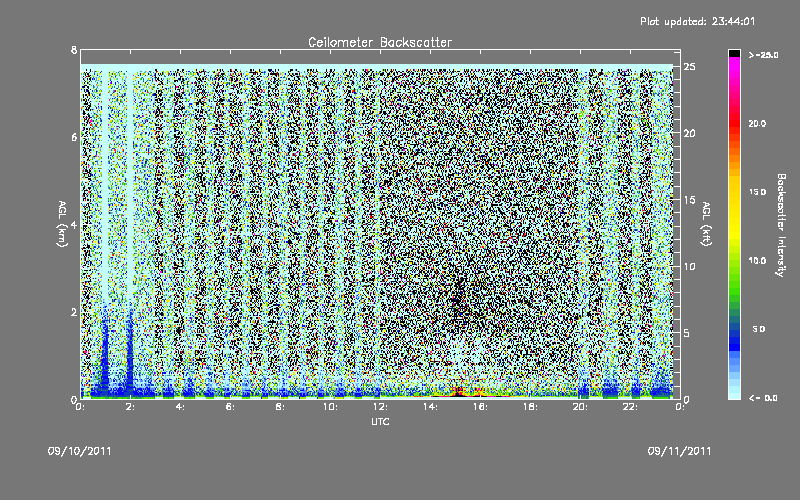This screenshot has width=800, height=500.
Task: Click the start date '09/10/2011'
Action: tap(80, 451)
